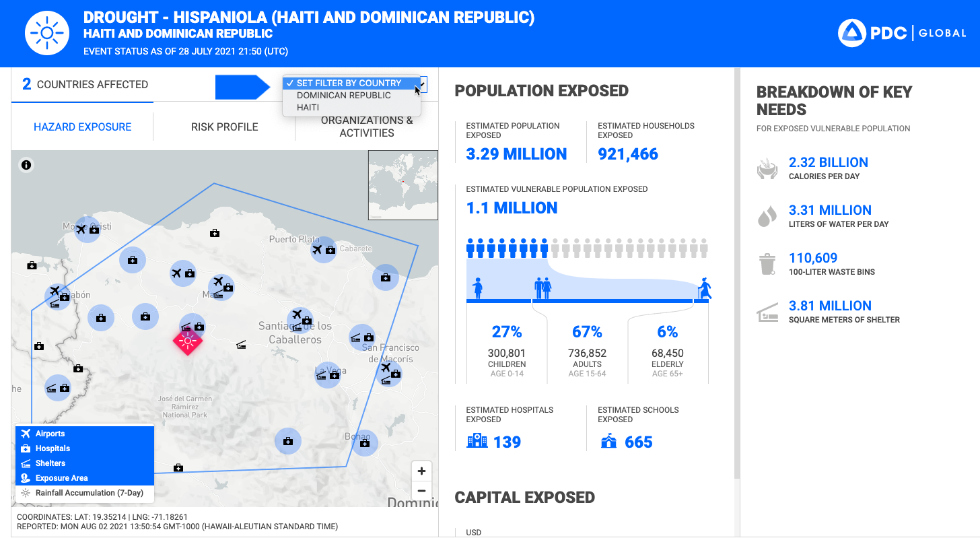Click the 665 schools exposed value
Screen dimensions: 980x538
(x=639, y=442)
